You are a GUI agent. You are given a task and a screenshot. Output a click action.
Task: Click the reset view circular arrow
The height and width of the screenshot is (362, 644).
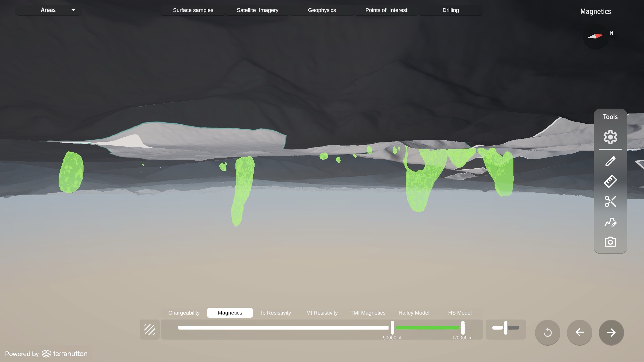pos(547,332)
